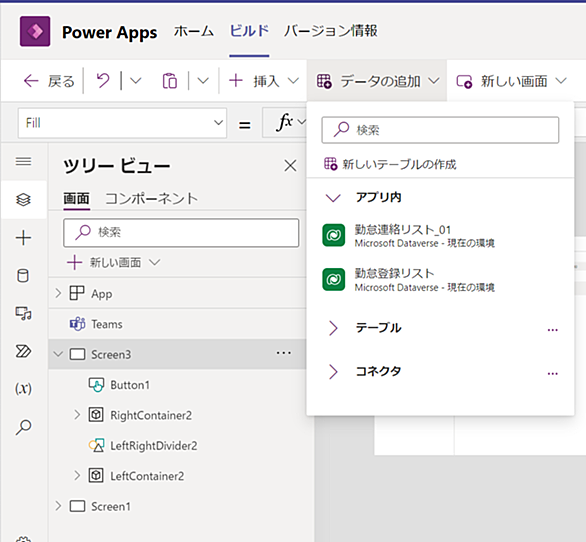Collapse the アプリ内 section

333,197
